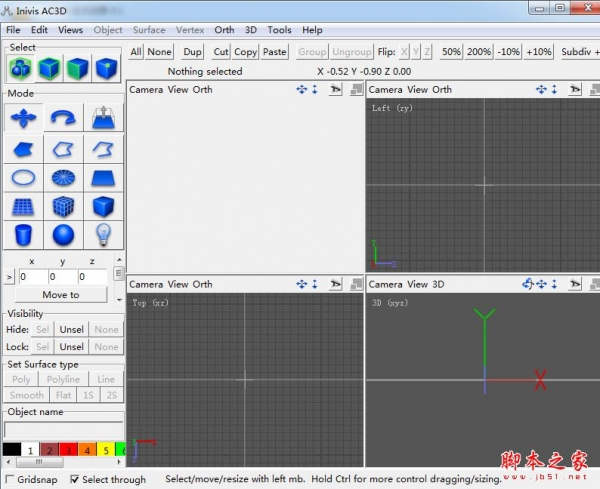
Task: Activate the Rotate mode tool
Action: tap(64, 118)
